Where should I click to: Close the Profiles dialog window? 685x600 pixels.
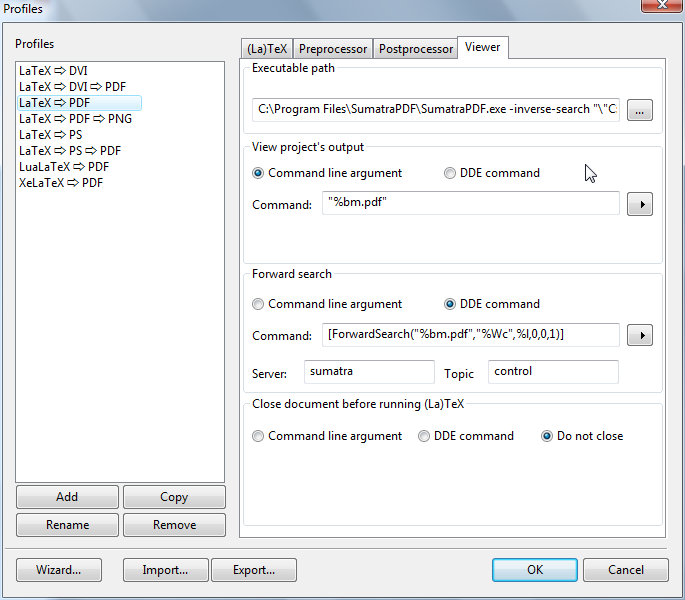662,5
